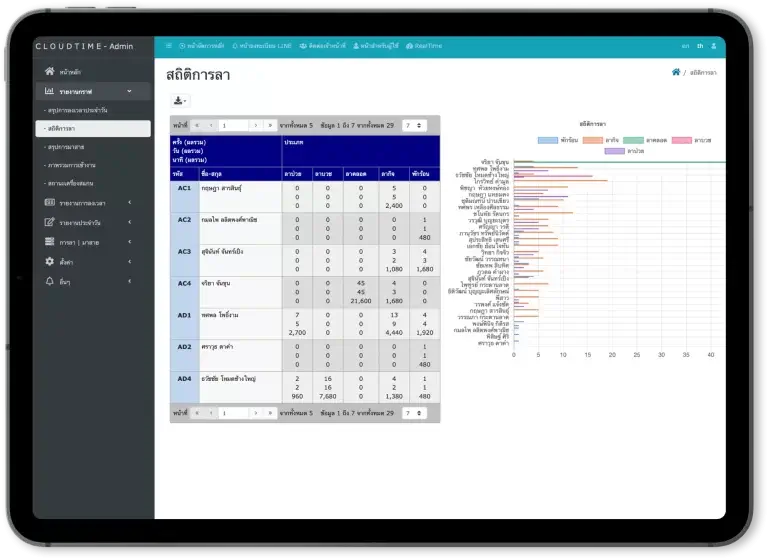
Task: Toggle the pink legend series in chart
Action: [x=684, y=140]
